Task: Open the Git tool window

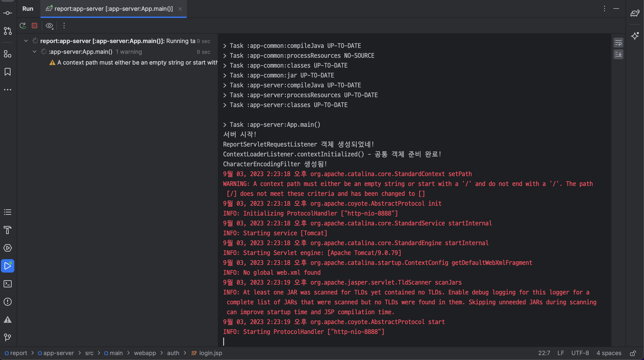Action: (x=7, y=338)
